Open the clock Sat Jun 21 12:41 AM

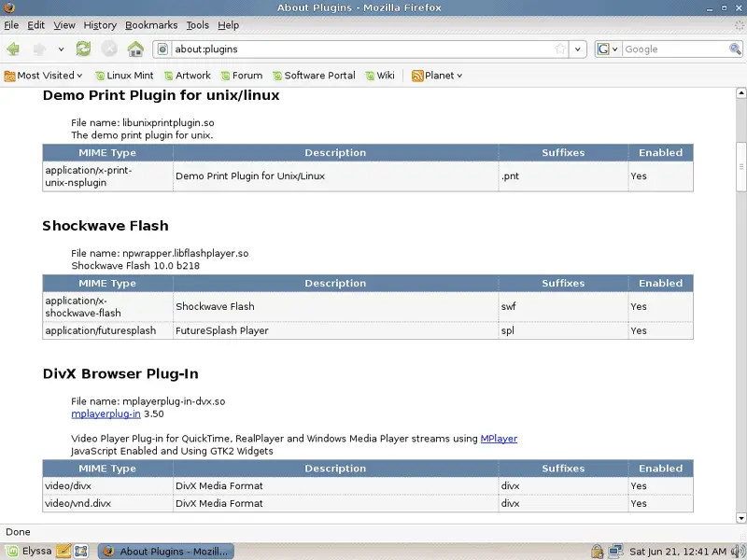click(678, 552)
